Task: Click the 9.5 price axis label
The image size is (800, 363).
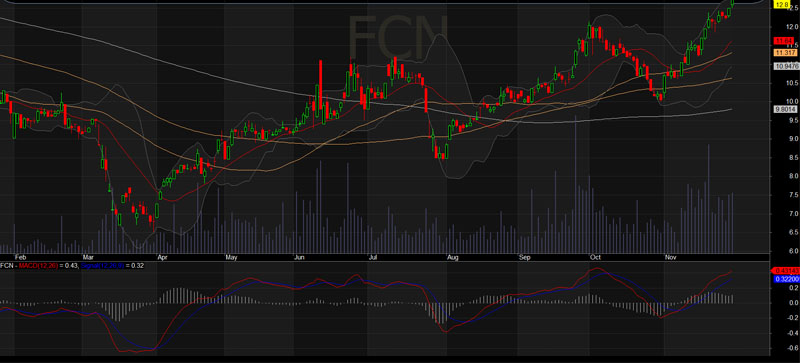Action: tap(794, 120)
